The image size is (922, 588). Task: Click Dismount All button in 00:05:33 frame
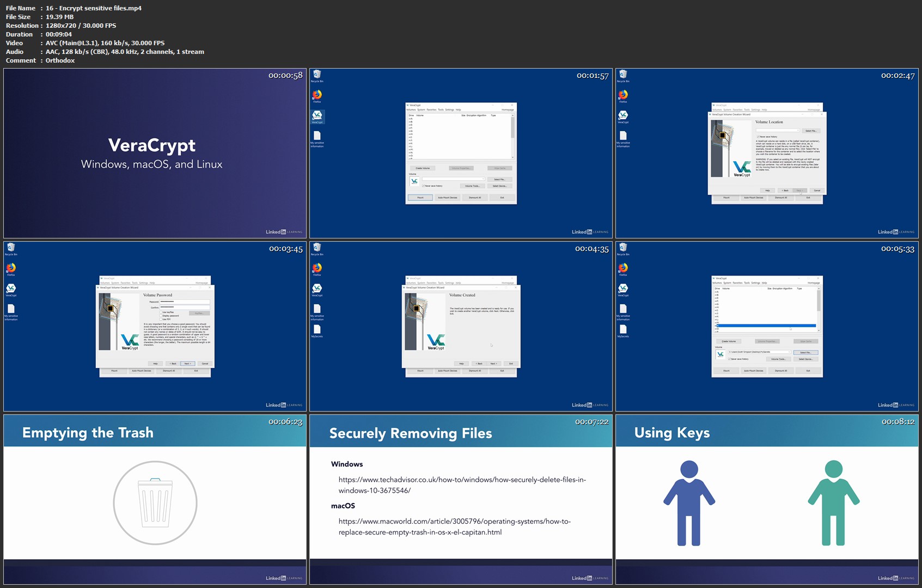point(781,371)
